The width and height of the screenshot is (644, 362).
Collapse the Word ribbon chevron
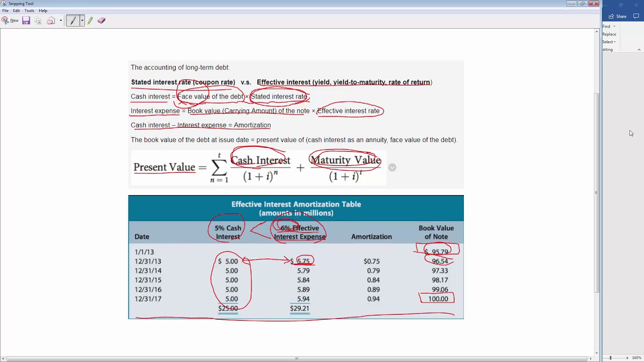click(639, 49)
